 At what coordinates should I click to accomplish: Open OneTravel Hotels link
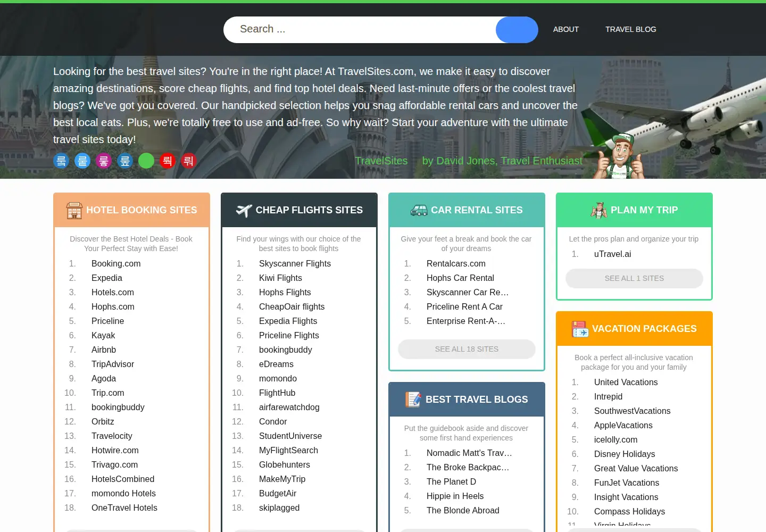click(x=124, y=508)
